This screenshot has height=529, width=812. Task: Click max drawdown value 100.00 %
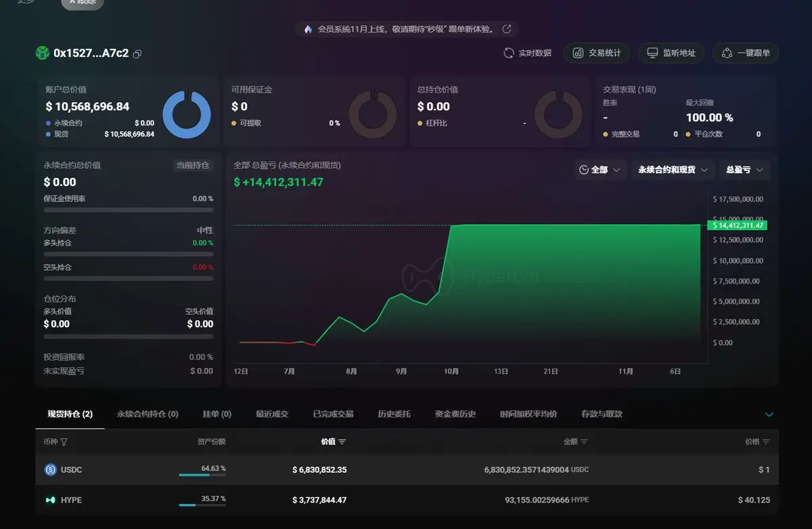[x=709, y=118]
